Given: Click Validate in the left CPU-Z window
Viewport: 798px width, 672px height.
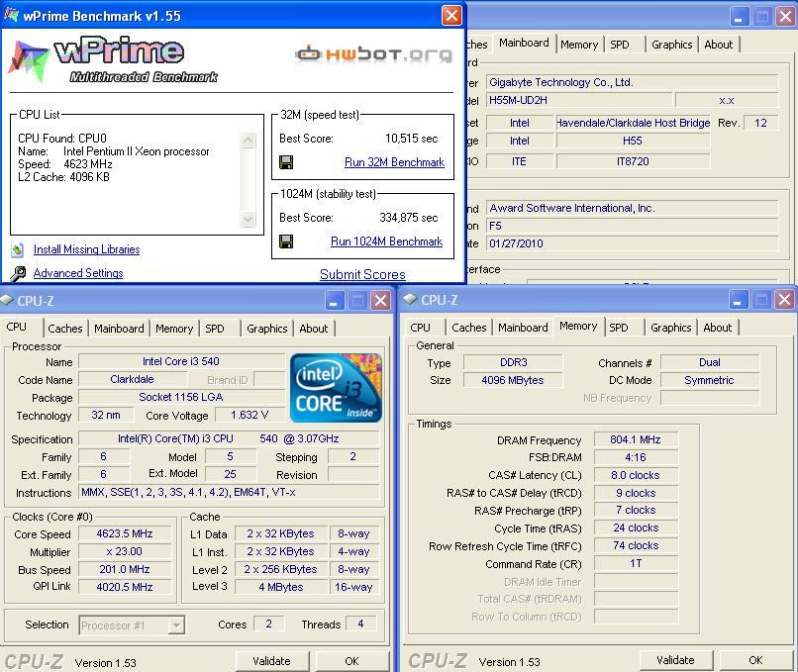Looking at the screenshot, I should click(271, 661).
